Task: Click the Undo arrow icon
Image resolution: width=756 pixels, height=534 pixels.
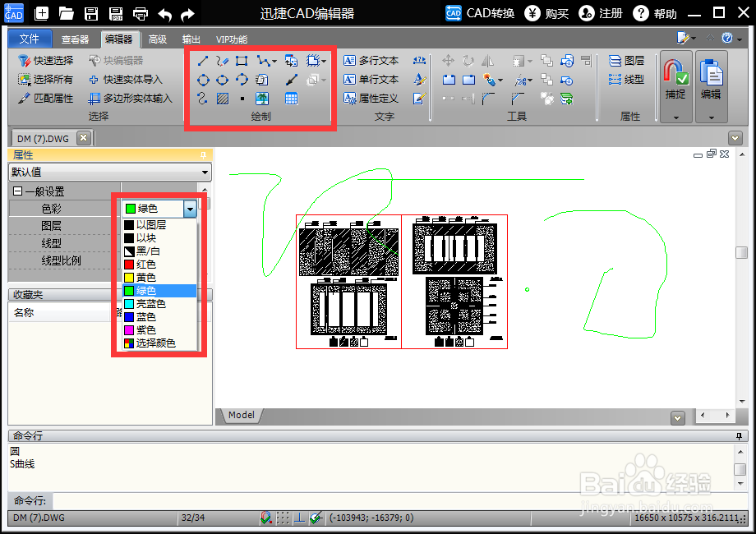Action: [164, 15]
